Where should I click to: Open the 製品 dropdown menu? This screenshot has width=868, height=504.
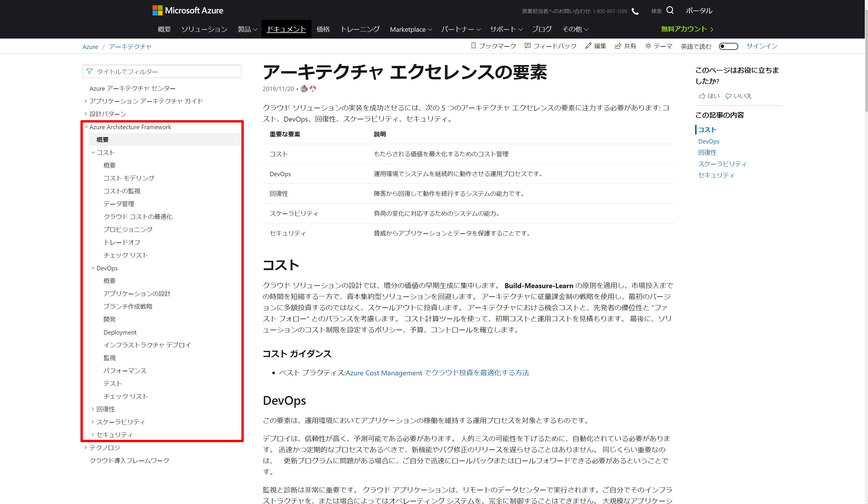[247, 29]
